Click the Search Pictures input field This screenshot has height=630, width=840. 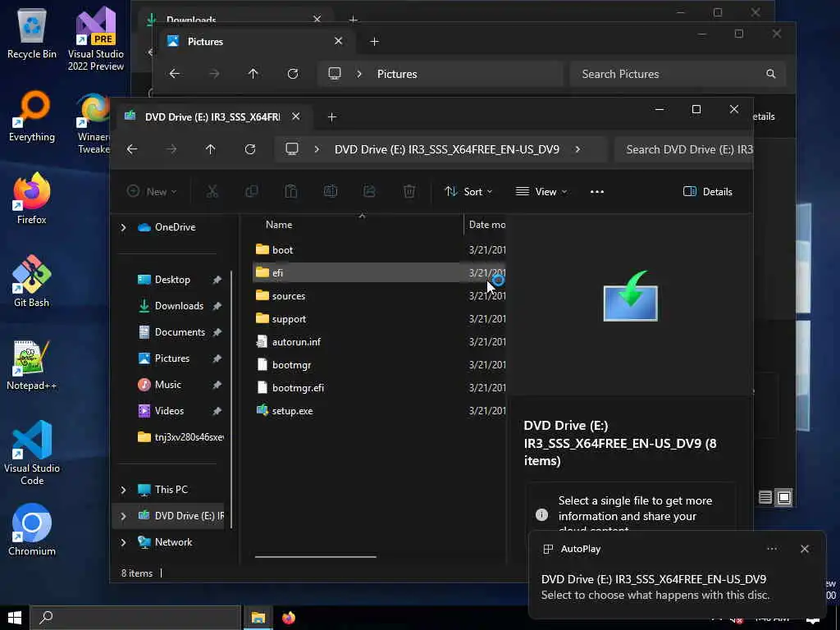coord(678,74)
